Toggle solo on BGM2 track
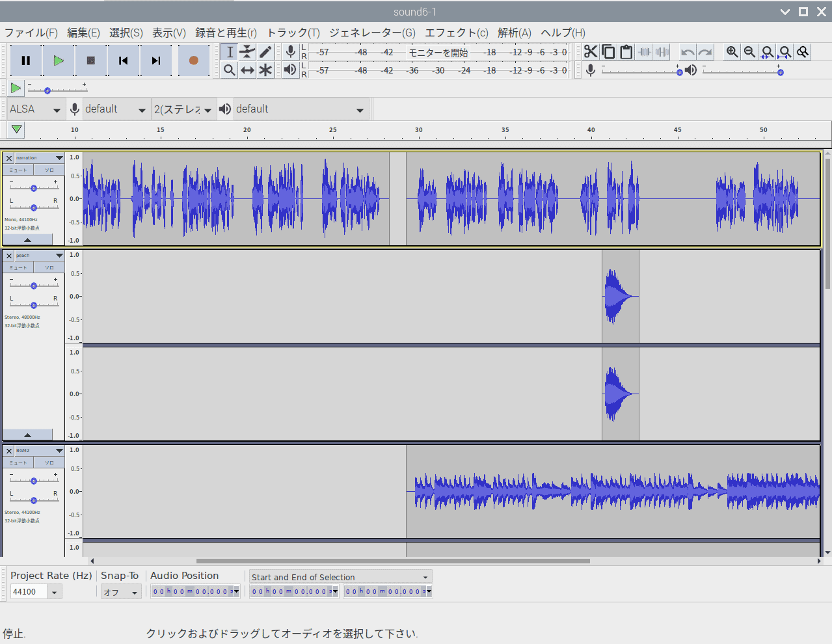Screen dimensions: 832x644 pyautogui.click(x=49, y=463)
